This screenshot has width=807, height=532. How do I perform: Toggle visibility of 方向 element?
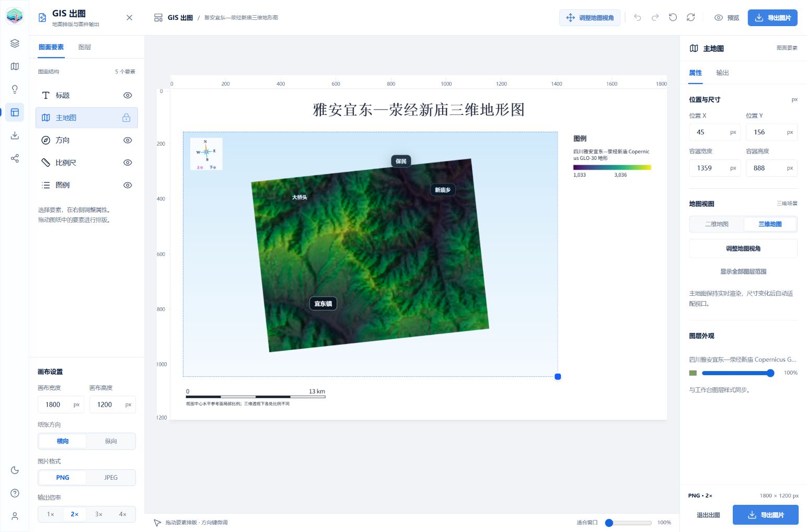tap(128, 140)
